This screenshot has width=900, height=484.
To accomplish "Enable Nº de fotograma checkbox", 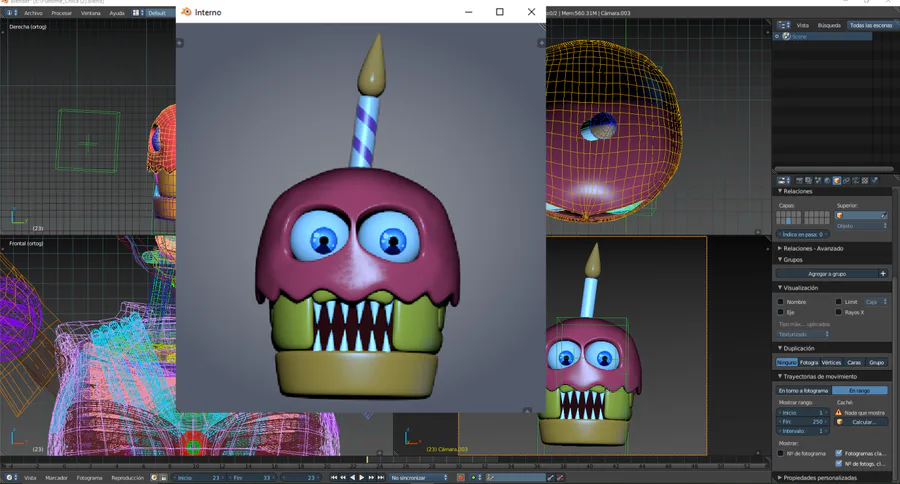I will click(781, 454).
